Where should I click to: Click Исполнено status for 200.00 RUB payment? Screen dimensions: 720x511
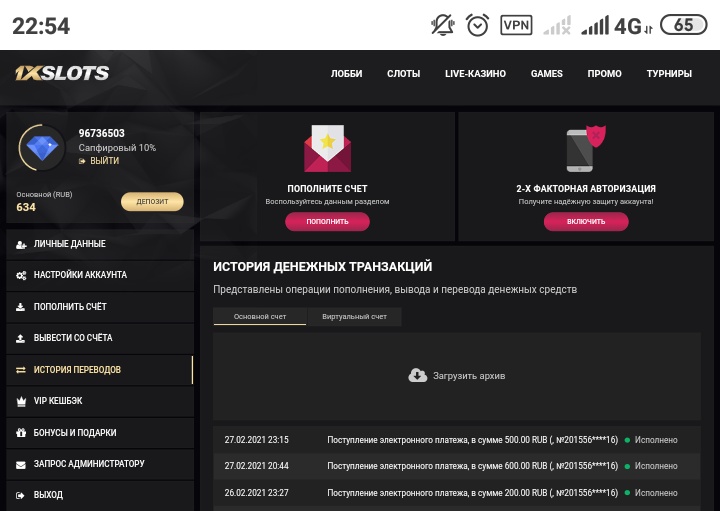tap(656, 493)
